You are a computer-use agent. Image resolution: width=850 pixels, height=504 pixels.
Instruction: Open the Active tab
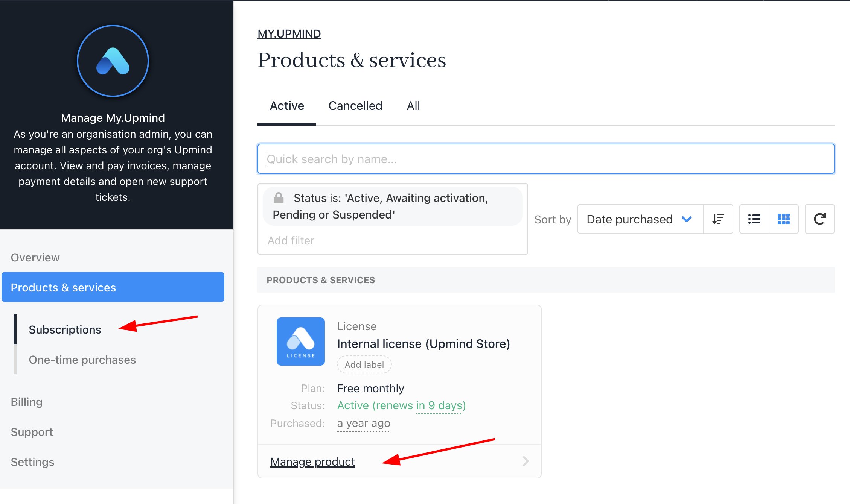pyautogui.click(x=287, y=106)
